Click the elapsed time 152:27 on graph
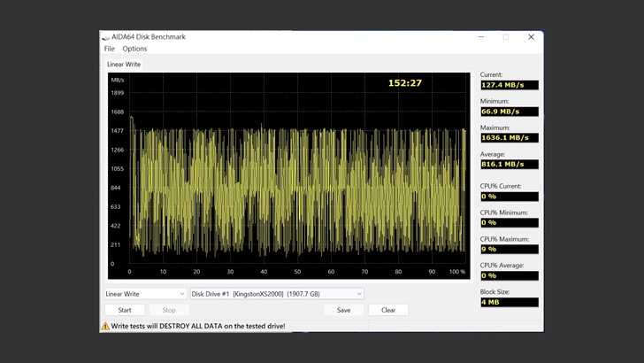The height and width of the screenshot is (363, 644). click(x=404, y=83)
